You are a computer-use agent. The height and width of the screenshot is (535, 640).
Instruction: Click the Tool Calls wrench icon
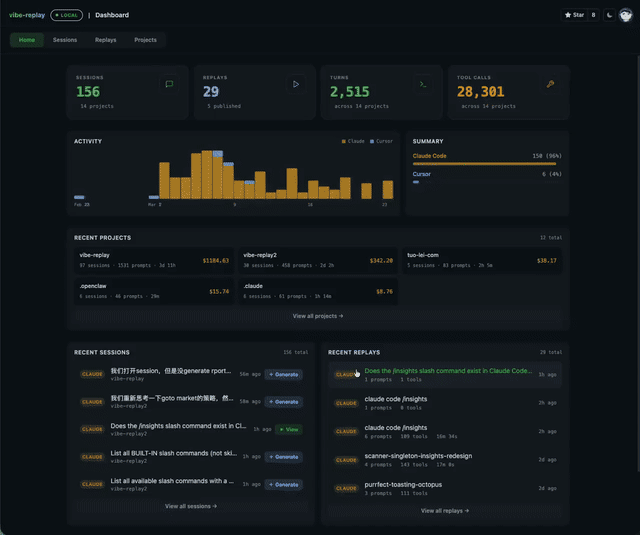[550, 84]
